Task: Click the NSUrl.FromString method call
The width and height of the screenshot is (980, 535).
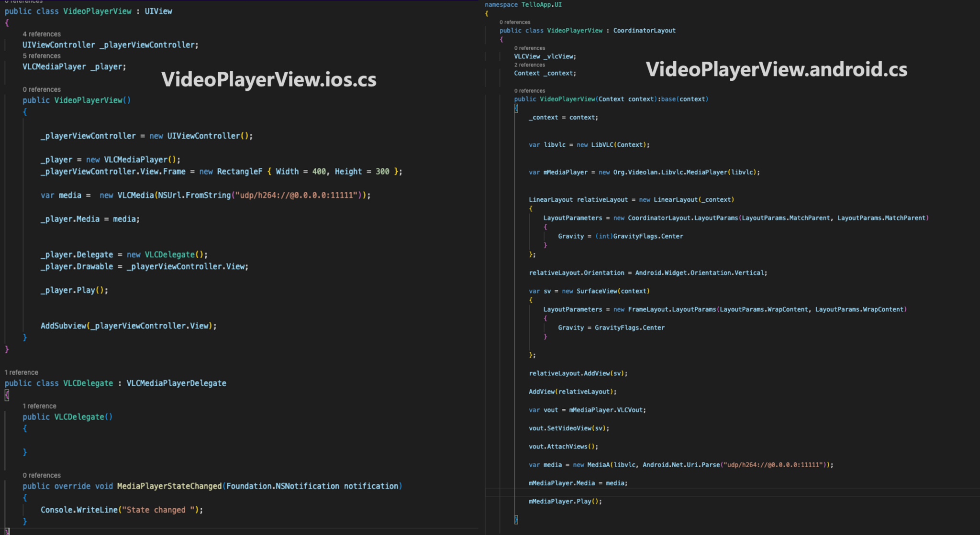Action: pos(194,195)
